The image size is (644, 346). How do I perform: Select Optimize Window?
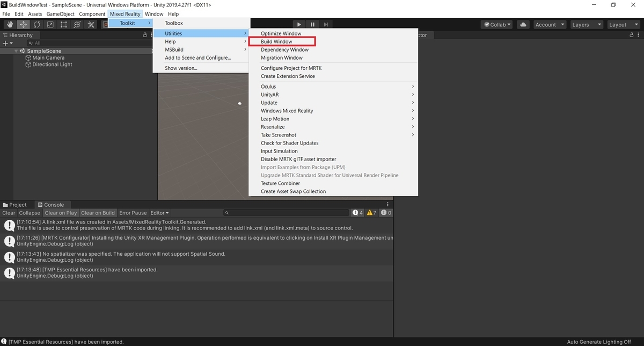tap(333, 33)
